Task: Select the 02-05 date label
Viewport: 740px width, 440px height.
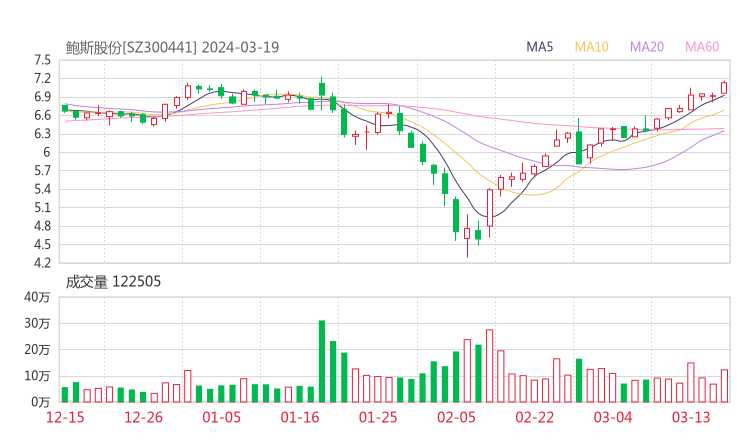Action: click(x=456, y=417)
